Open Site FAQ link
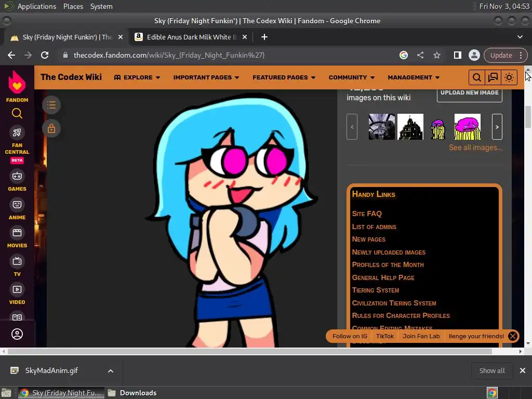This screenshot has width=532, height=399. pos(367,214)
